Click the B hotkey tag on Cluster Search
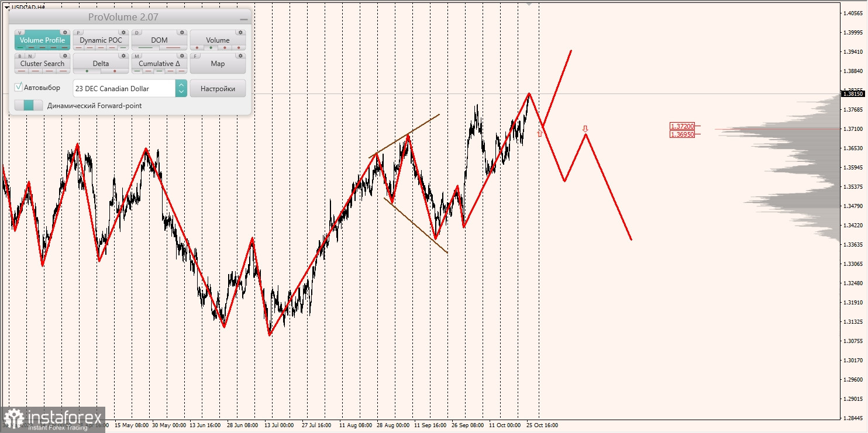This screenshot has width=868, height=433. pos(20,56)
